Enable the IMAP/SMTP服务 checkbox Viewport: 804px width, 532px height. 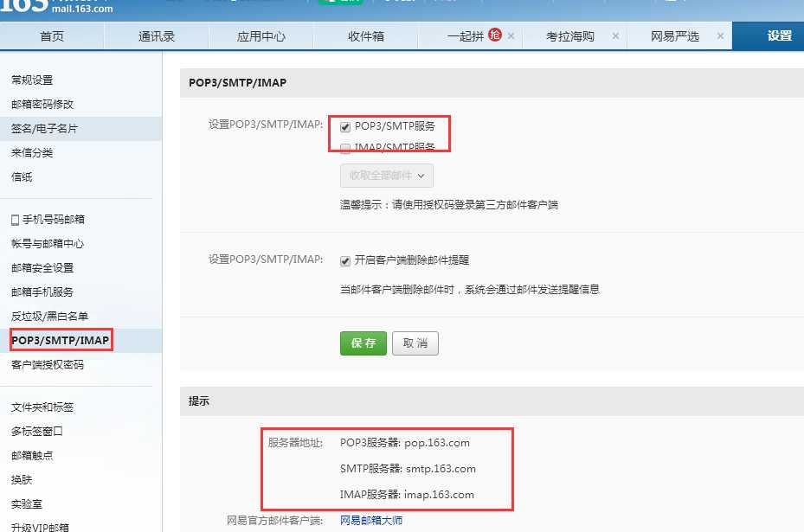point(345,148)
